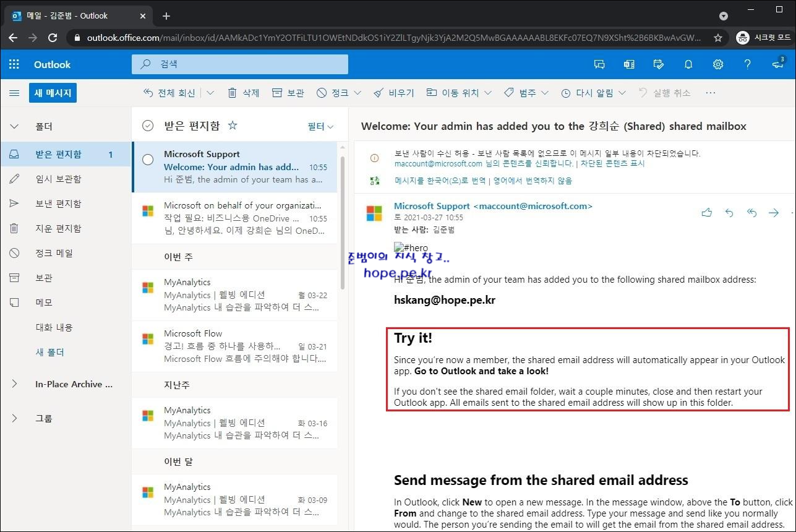This screenshot has width=796, height=532.
Task: Click 메시지를 한국어(으)로 번역 link
Action: [440, 181]
